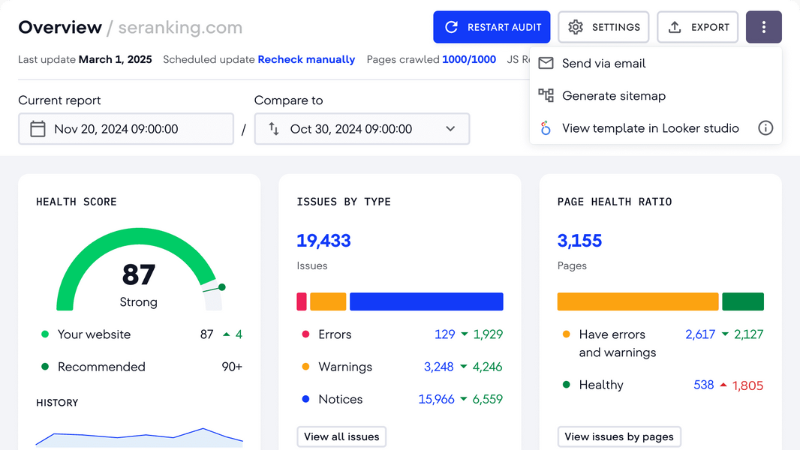This screenshot has width=800, height=450.
Task: Click the Recheck manually link
Action: click(306, 59)
